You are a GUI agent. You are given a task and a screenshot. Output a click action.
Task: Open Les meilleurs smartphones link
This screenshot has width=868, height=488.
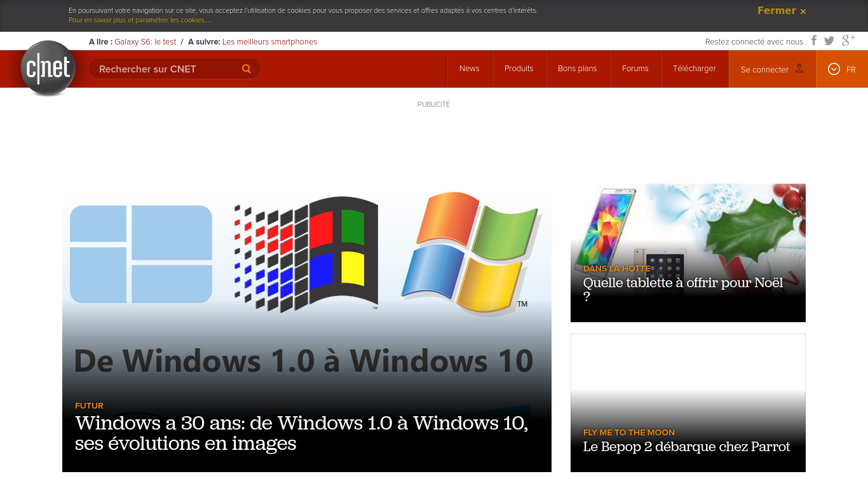point(269,41)
